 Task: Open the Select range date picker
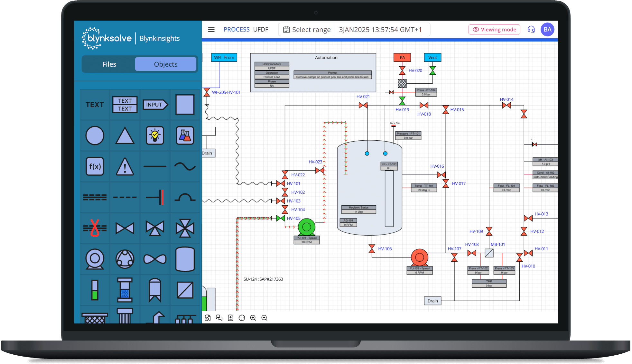tap(307, 30)
